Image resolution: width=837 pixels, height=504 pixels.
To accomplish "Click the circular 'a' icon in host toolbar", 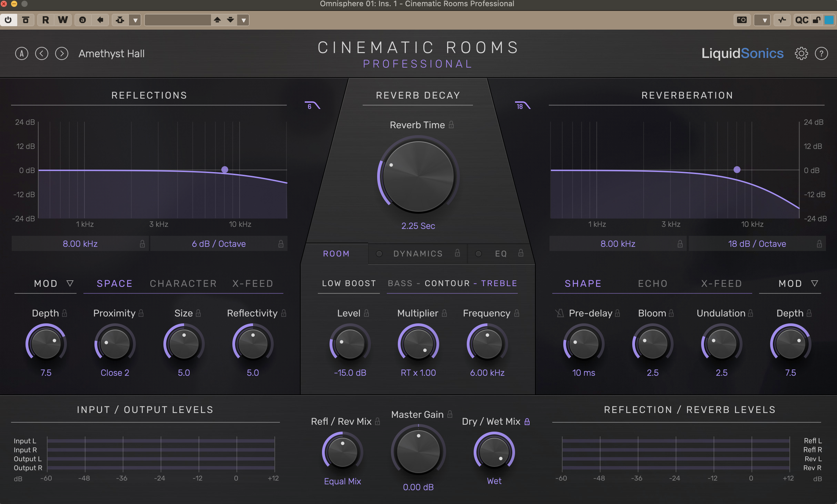I will pos(83,20).
